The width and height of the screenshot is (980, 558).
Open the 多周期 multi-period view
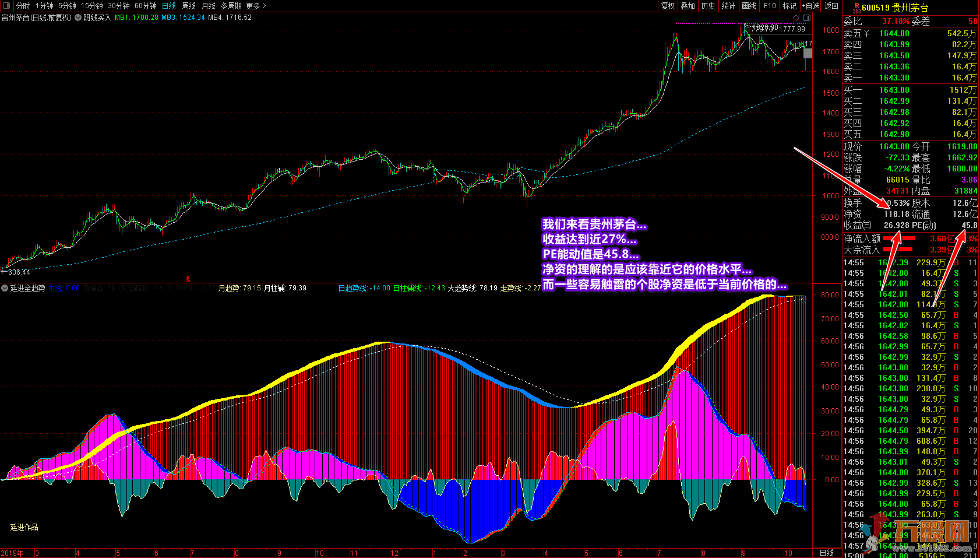[231, 6]
